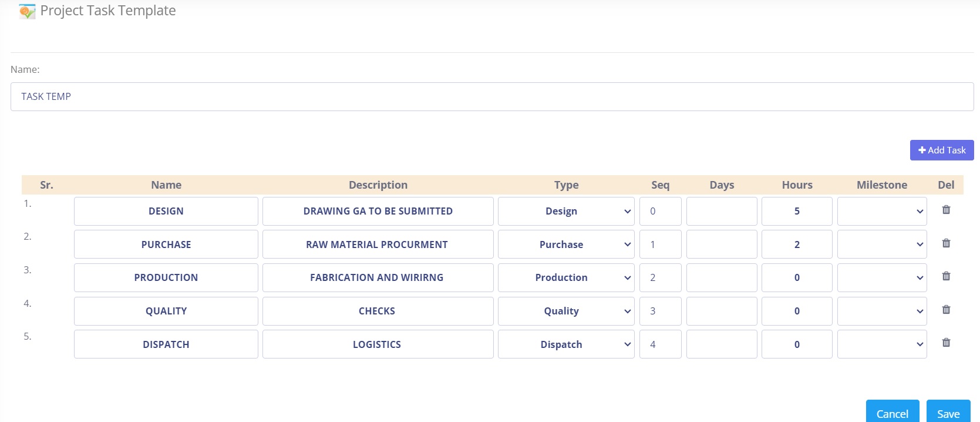Click the Seq field for DISPATCH row

tap(660, 344)
